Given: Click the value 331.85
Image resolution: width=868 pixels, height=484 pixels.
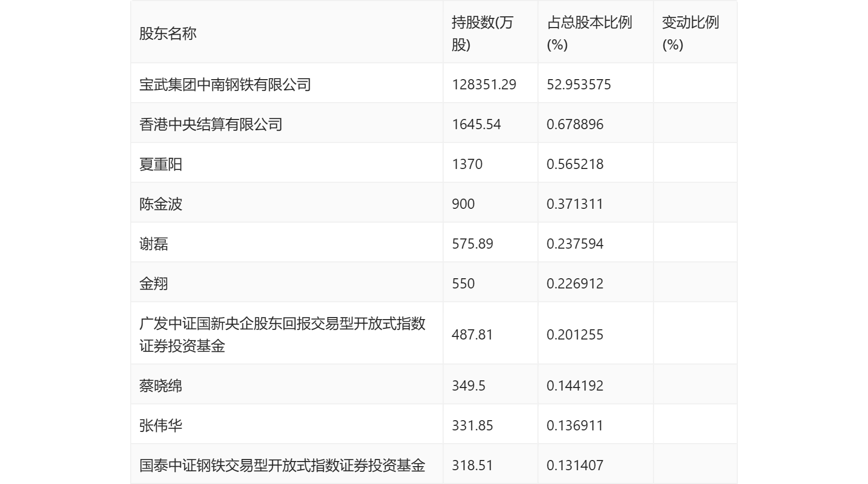Looking at the screenshot, I should pos(472,425).
